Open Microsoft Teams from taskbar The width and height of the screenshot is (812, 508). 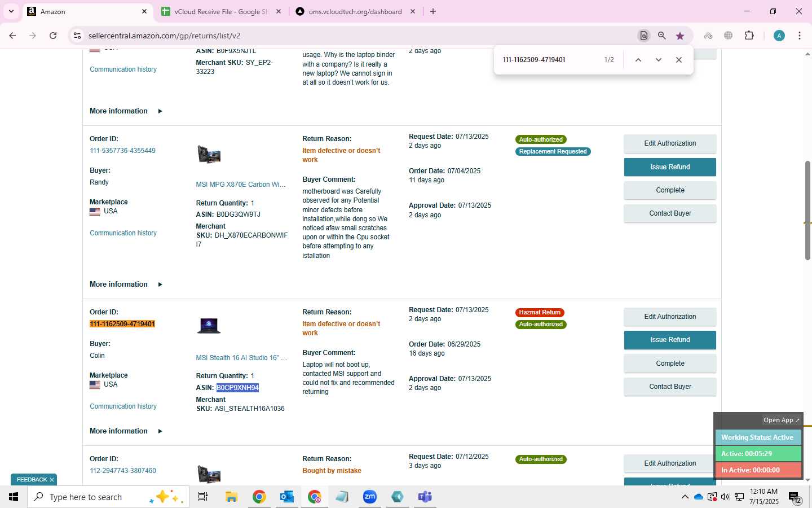tap(425, 497)
